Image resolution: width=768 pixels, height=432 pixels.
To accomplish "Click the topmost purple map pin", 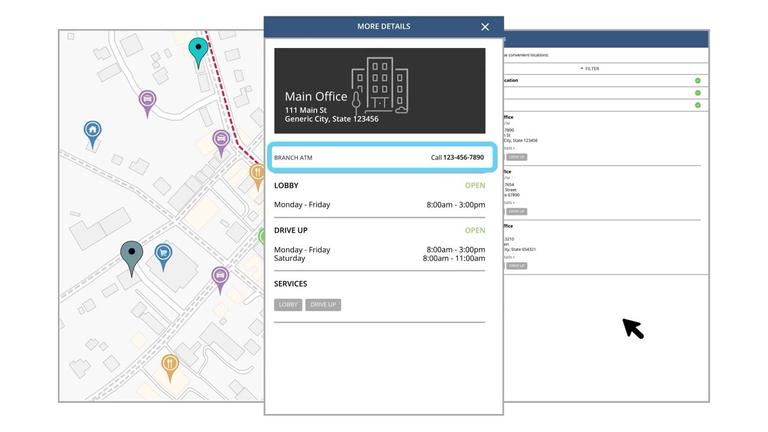I will pyautogui.click(x=147, y=101).
